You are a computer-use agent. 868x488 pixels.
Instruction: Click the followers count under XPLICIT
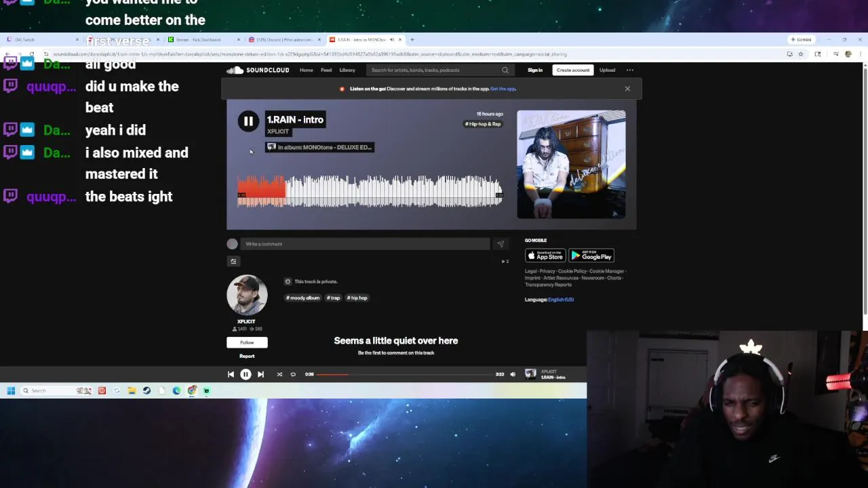pyautogui.click(x=240, y=329)
